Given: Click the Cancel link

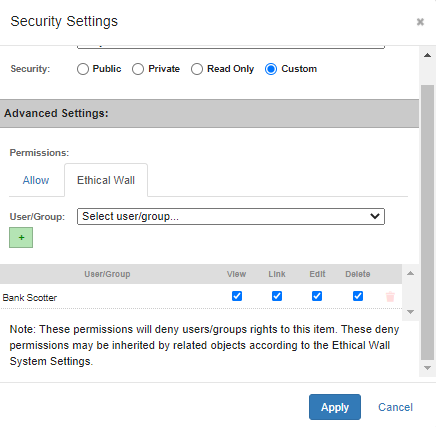Looking at the screenshot, I should tap(395, 407).
